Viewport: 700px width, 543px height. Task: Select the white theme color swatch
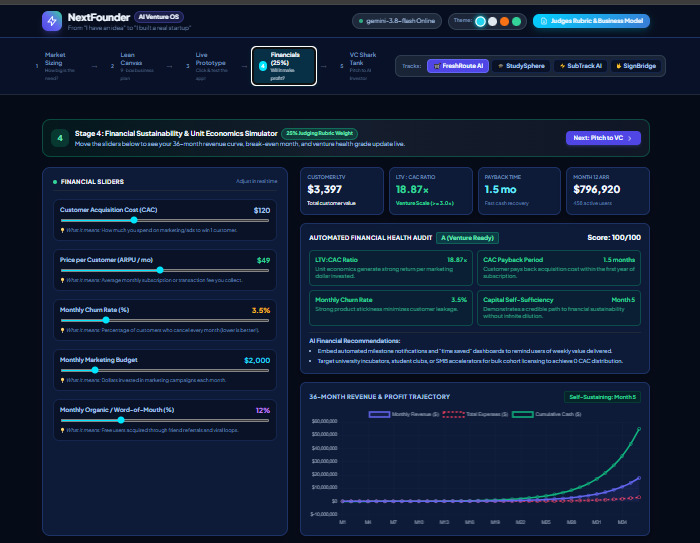(x=492, y=21)
